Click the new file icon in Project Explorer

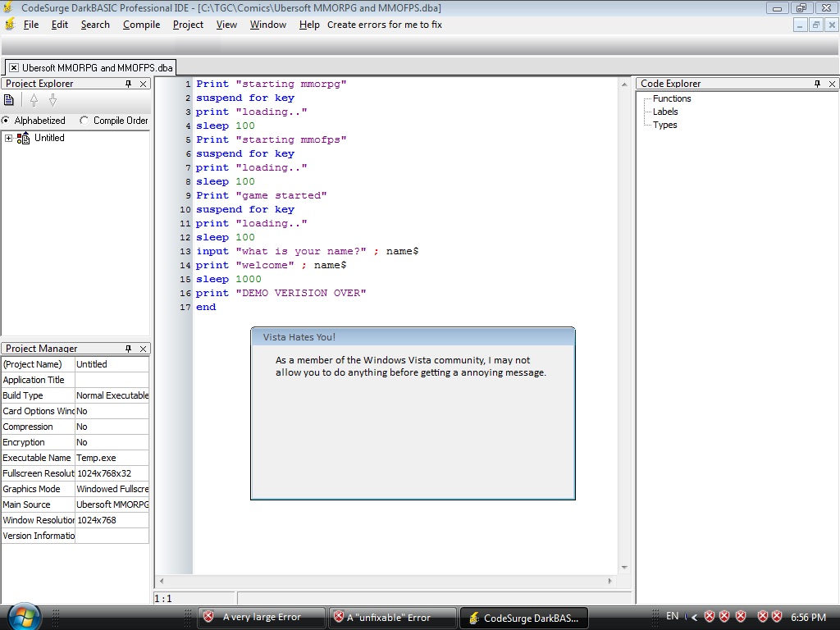(x=8, y=100)
